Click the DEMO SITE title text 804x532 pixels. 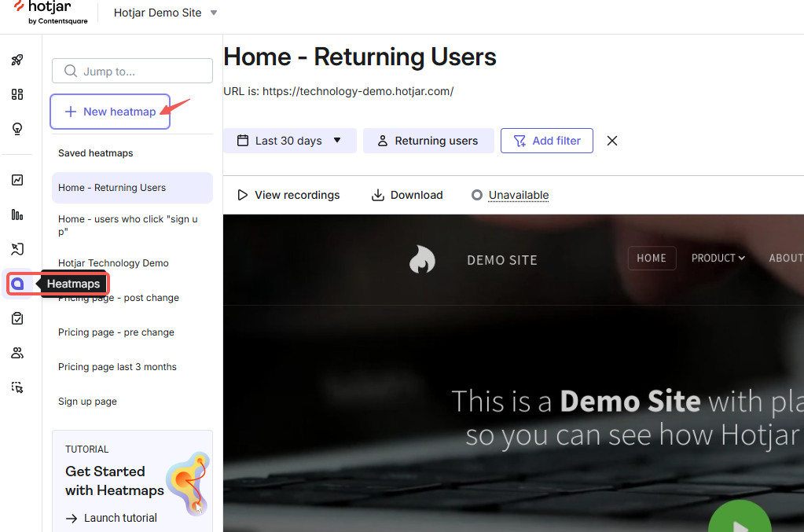pos(502,260)
